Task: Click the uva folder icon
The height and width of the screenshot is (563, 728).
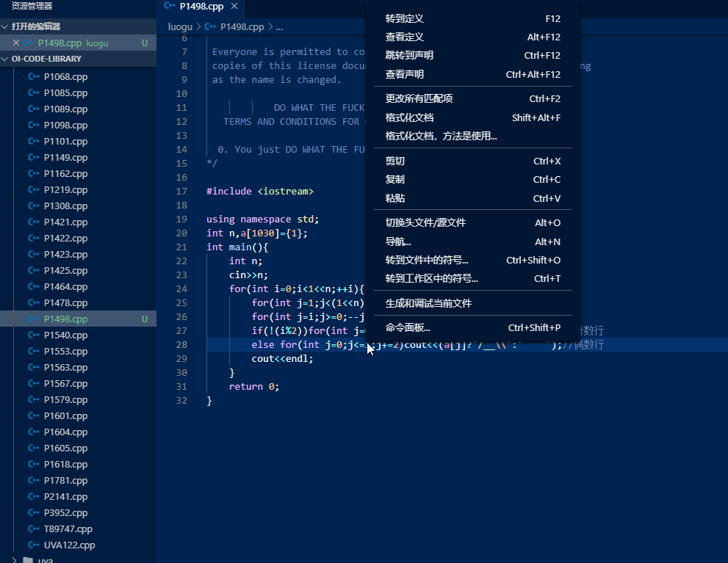Action: coord(28,560)
